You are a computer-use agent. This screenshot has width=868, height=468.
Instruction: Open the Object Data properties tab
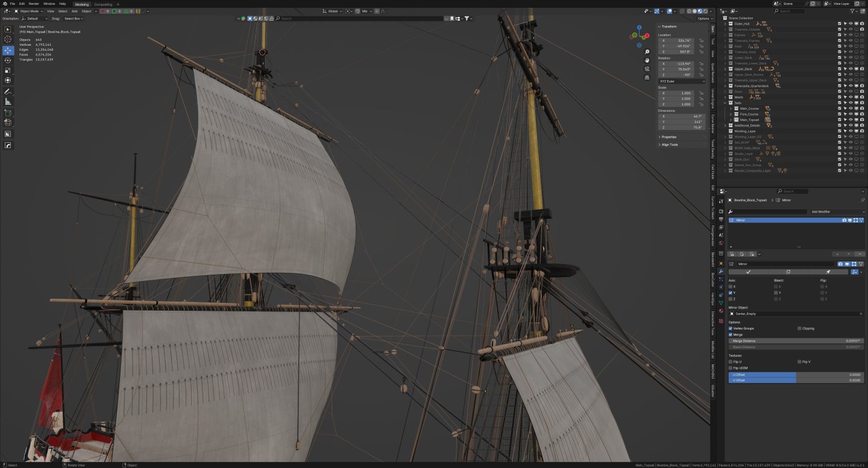click(x=721, y=303)
